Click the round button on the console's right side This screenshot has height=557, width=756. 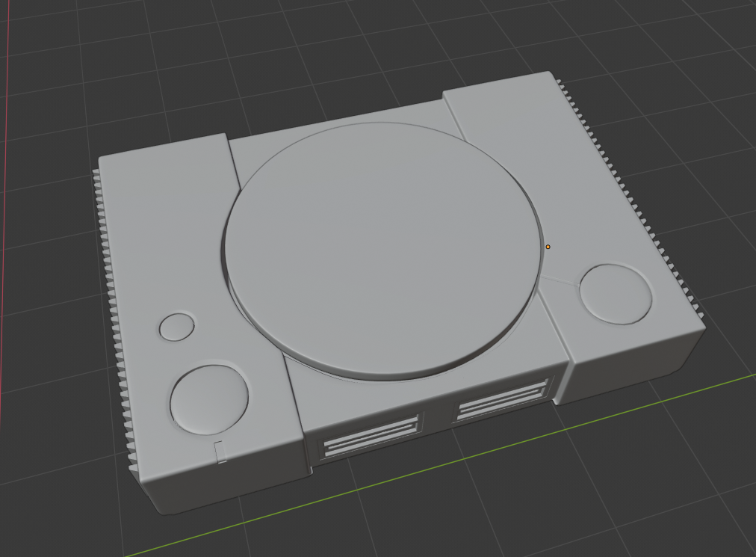pyautogui.click(x=616, y=294)
